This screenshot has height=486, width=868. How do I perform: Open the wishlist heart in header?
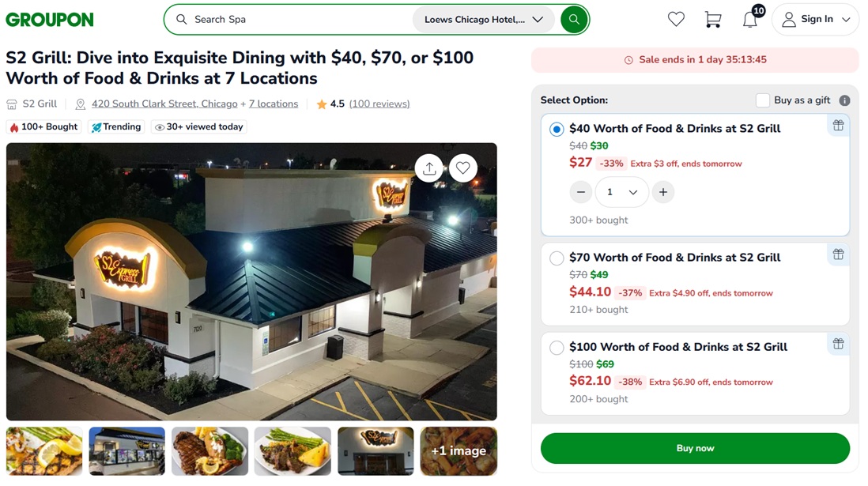(676, 20)
